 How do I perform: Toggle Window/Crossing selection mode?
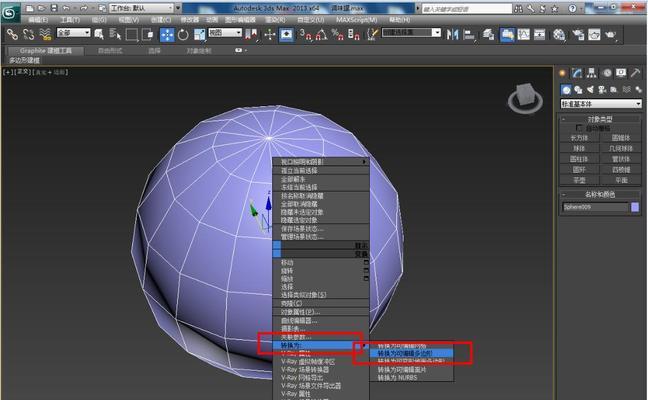click(x=148, y=34)
